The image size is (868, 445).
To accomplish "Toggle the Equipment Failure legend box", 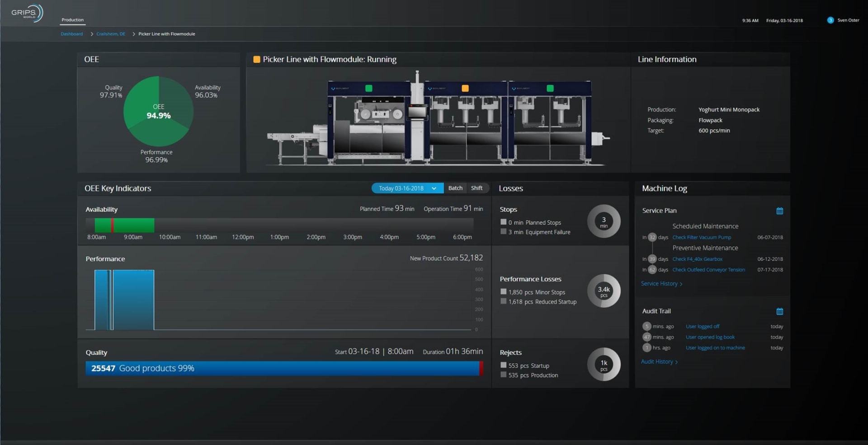I will click(503, 231).
